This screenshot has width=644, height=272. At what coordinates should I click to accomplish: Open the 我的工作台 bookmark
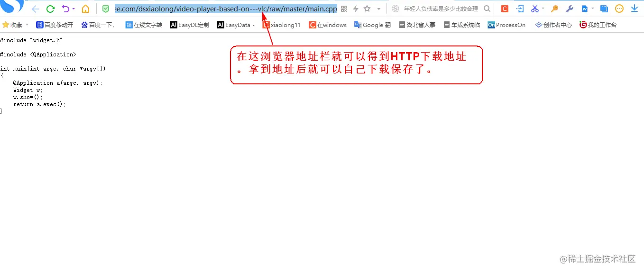click(x=598, y=25)
